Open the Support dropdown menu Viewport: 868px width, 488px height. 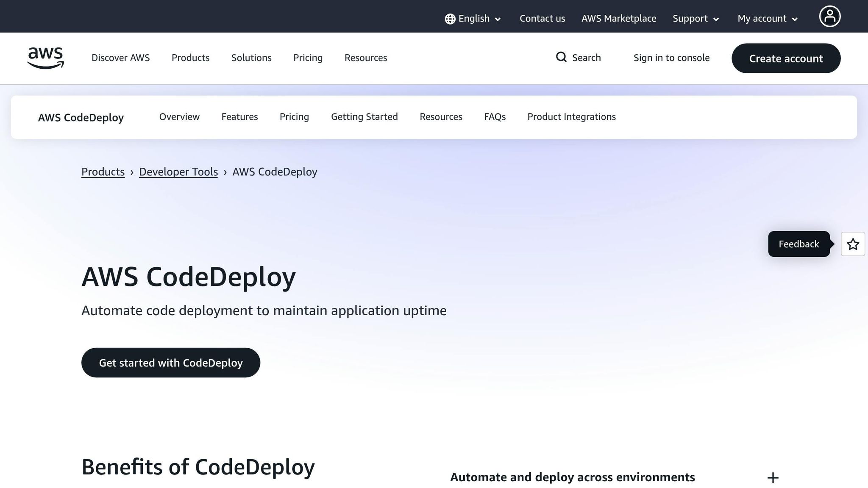pos(695,19)
